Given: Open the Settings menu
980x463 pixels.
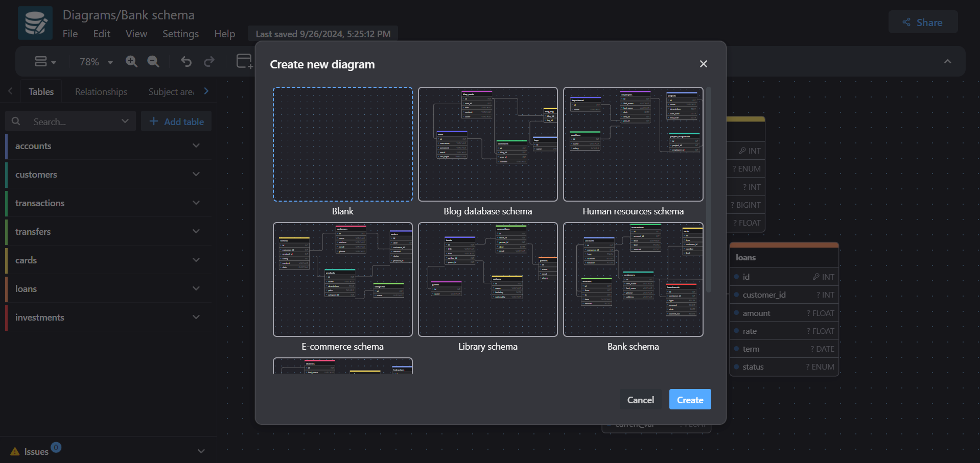Looking at the screenshot, I should (180, 34).
